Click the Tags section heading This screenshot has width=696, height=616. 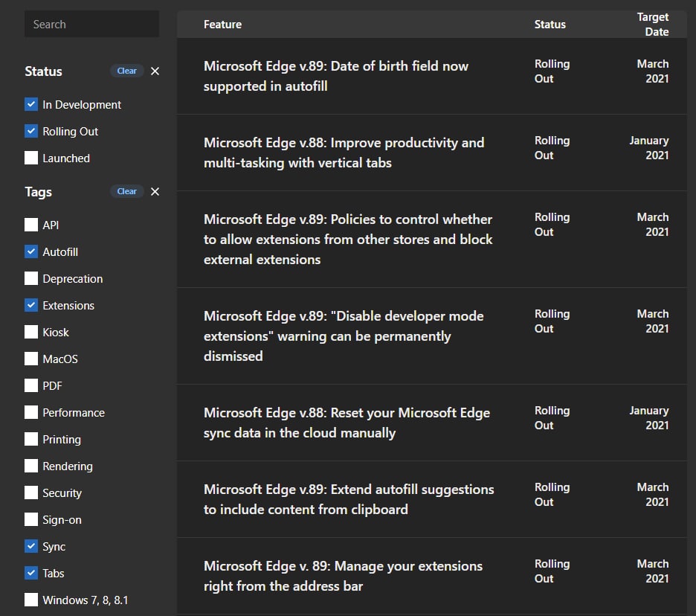38,192
